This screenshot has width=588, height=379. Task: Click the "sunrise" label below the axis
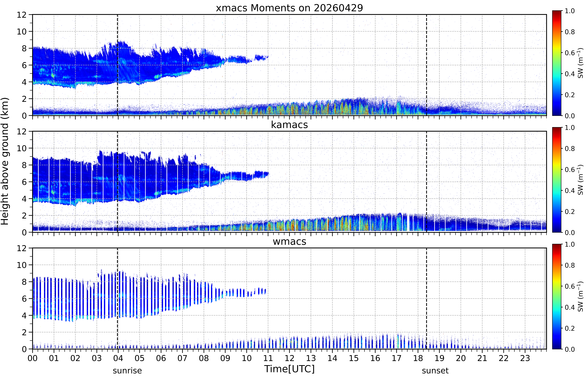pos(127,371)
